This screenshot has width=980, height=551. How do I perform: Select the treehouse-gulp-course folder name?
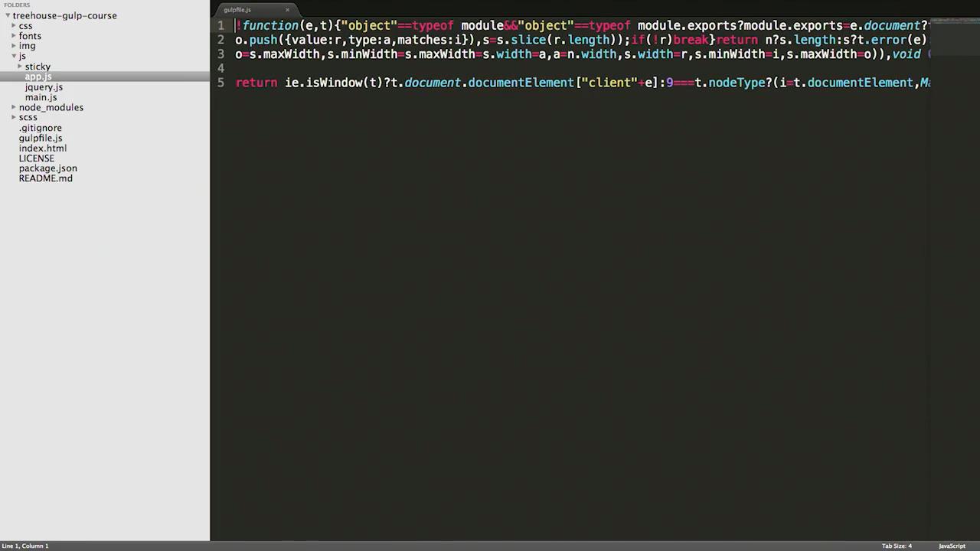65,15
